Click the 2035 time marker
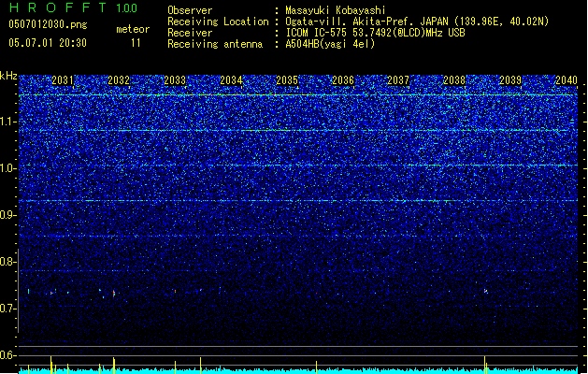Image resolution: width=588 pixels, height=374 pixels. 287,80
